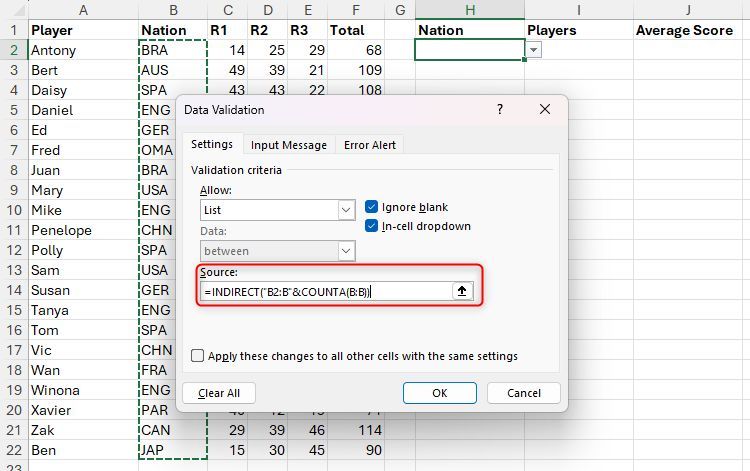Click the Cancel button
Image resolution: width=750 pixels, height=471 pixels.
[x=524, y=393]
